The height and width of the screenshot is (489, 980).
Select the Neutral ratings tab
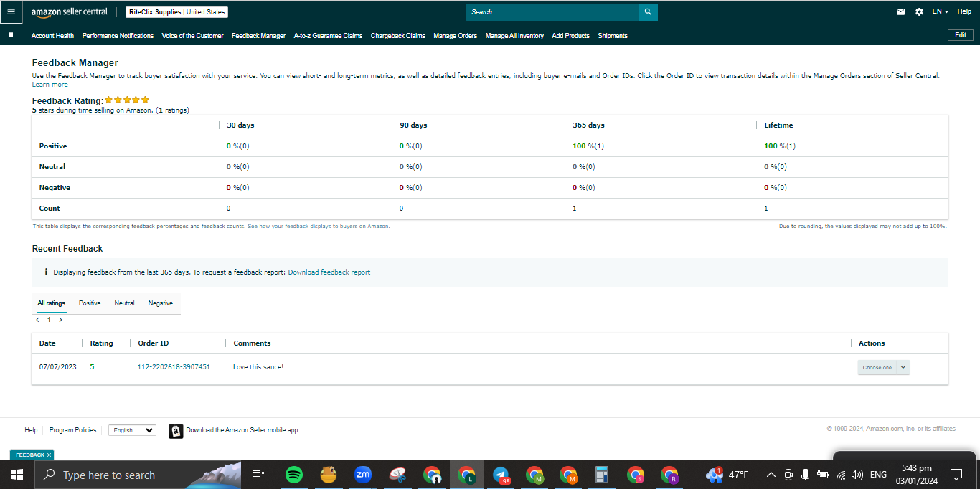(124, 303)
